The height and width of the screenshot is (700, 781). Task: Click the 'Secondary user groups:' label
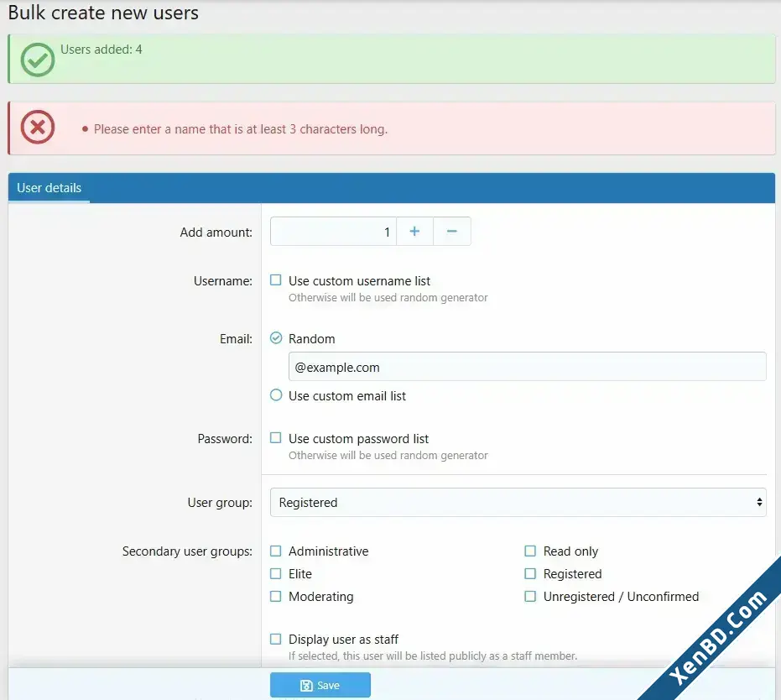coord(187,551)
